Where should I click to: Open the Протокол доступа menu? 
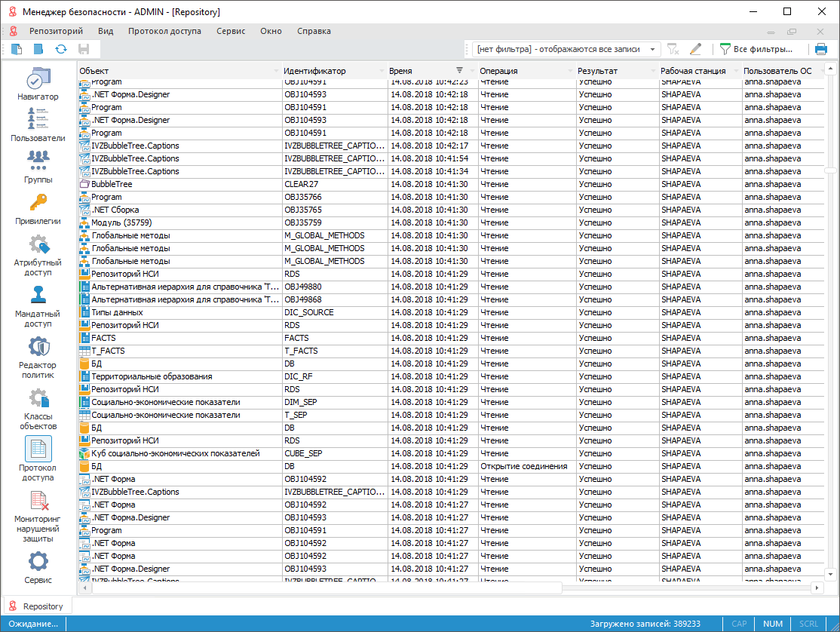point(164,31)
